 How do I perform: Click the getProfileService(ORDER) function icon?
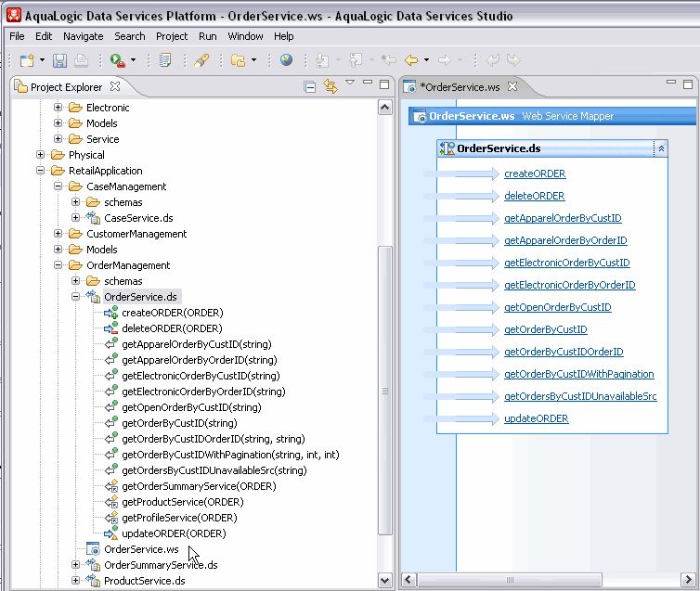[111, 518]
